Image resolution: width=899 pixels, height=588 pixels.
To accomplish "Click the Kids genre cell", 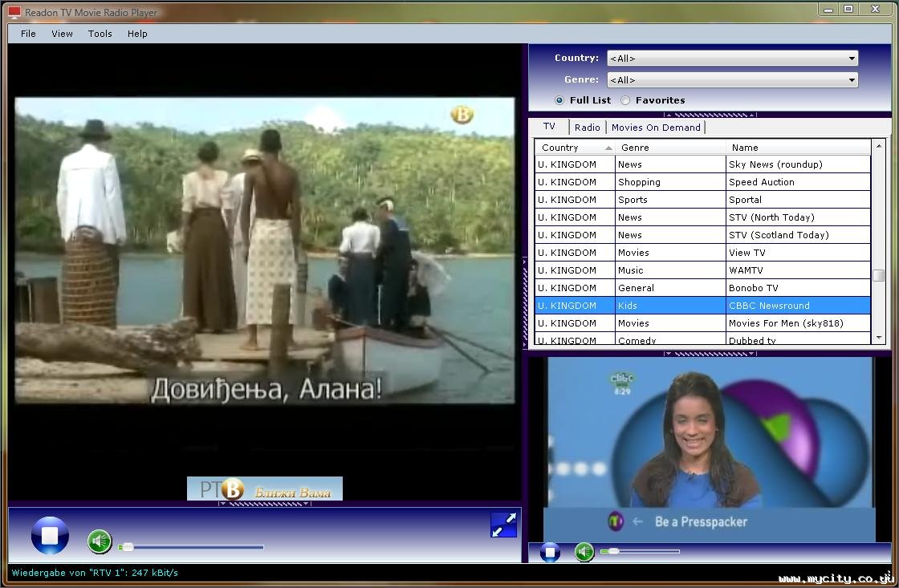I will [x=670, y=306].
